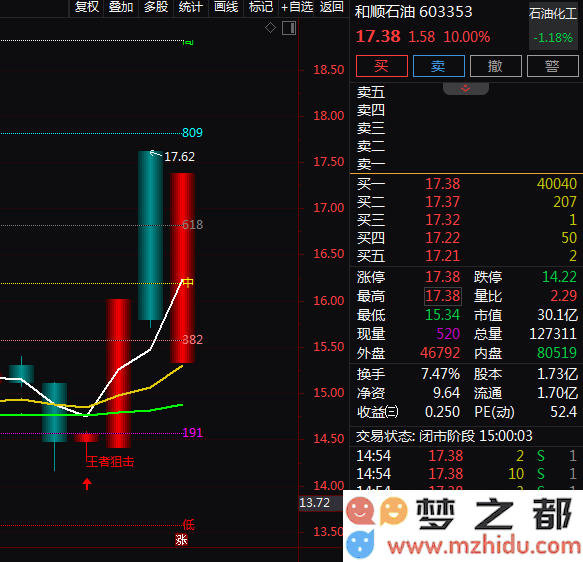Click the 内盘 value 80519
Image resolution: width=583 pixels, height=562 pixels.
[x=557, y=353]
